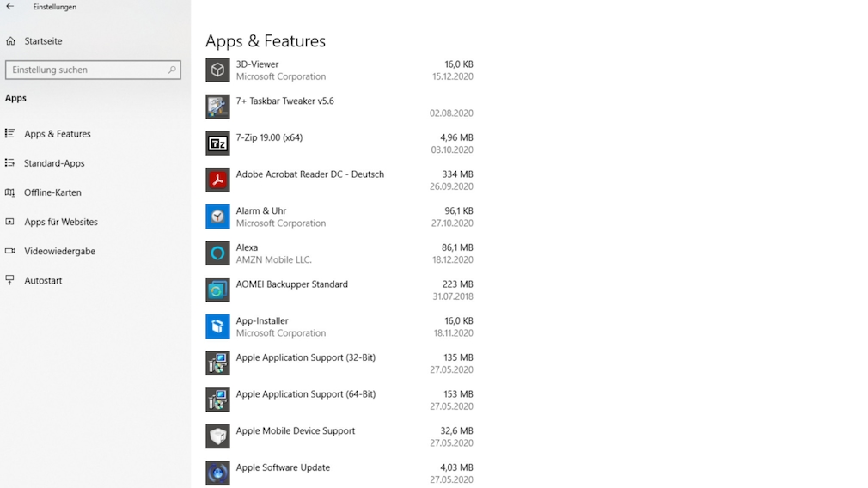Click the 86,1 MB size value

tap(457, 247)
